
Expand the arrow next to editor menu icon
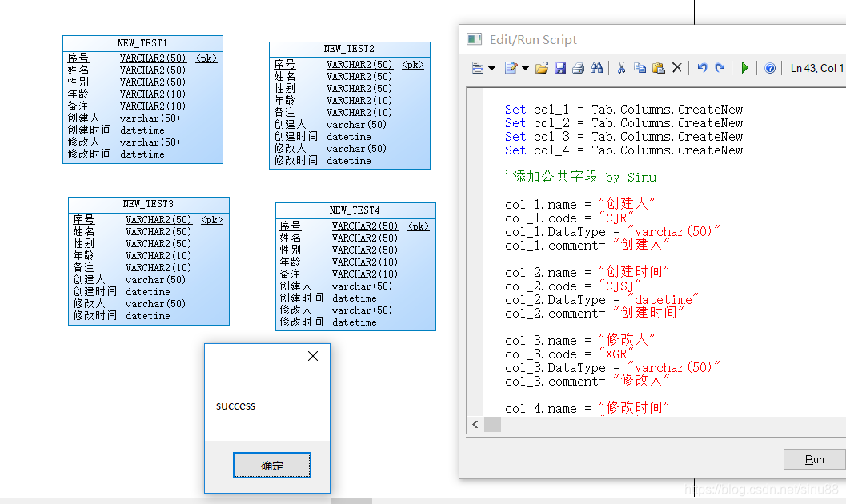point(491,69)
